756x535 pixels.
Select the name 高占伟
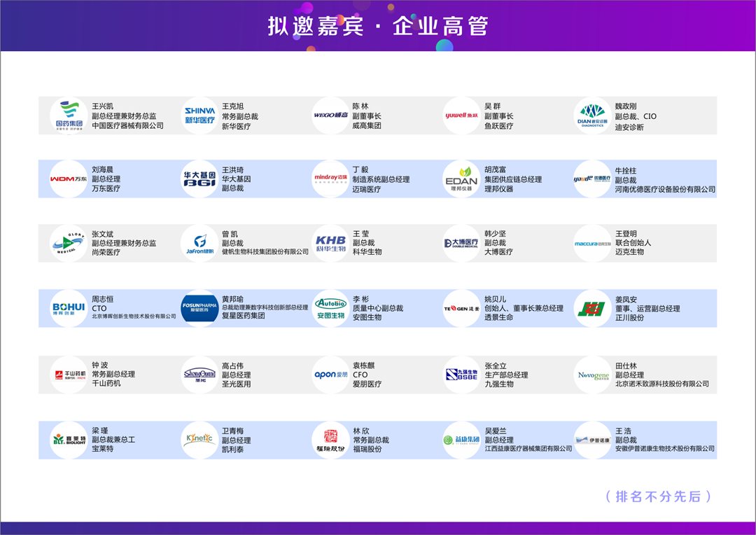[x=233, y=366]
